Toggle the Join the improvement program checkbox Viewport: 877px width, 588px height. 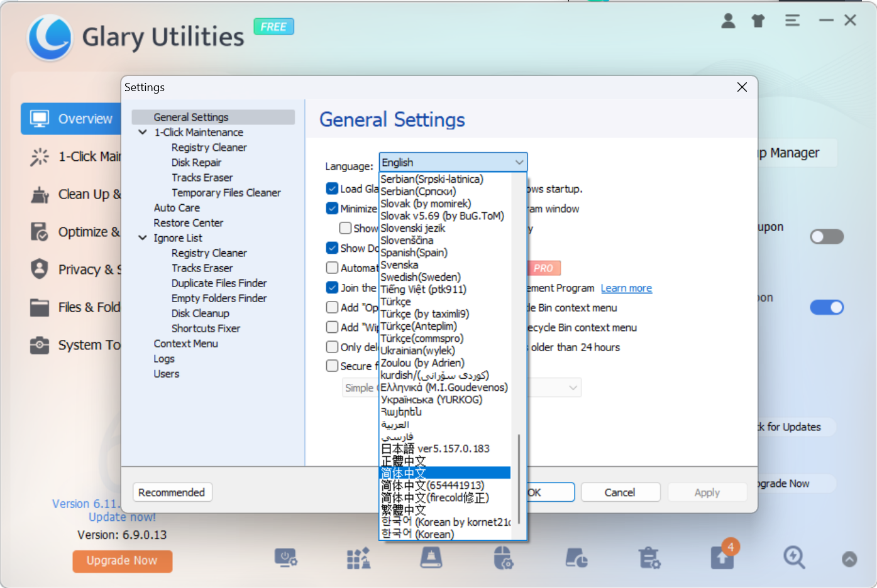[x=333, y=288]
